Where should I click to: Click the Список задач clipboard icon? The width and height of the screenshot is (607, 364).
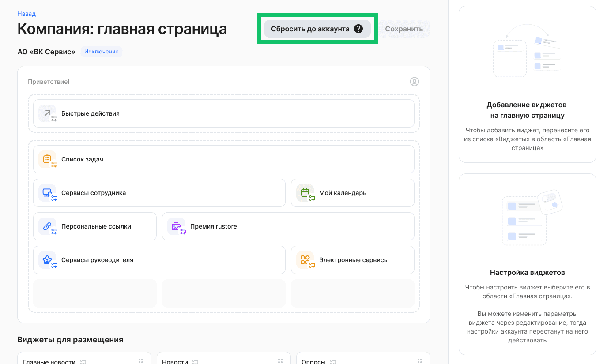pyautogui.click(x=48, y=159)
